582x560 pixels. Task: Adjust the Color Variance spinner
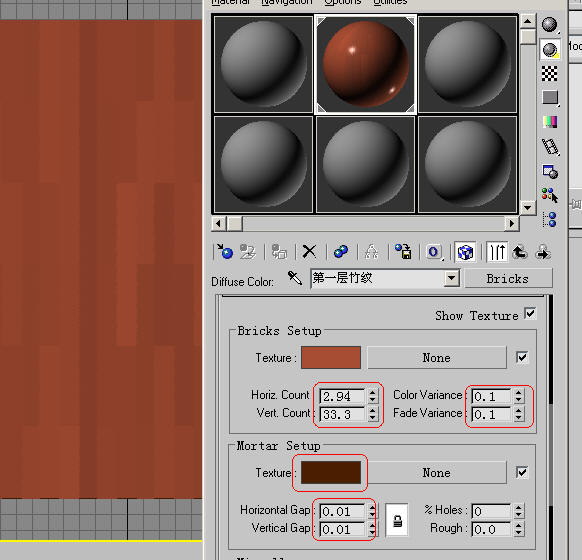pos(519,396)
